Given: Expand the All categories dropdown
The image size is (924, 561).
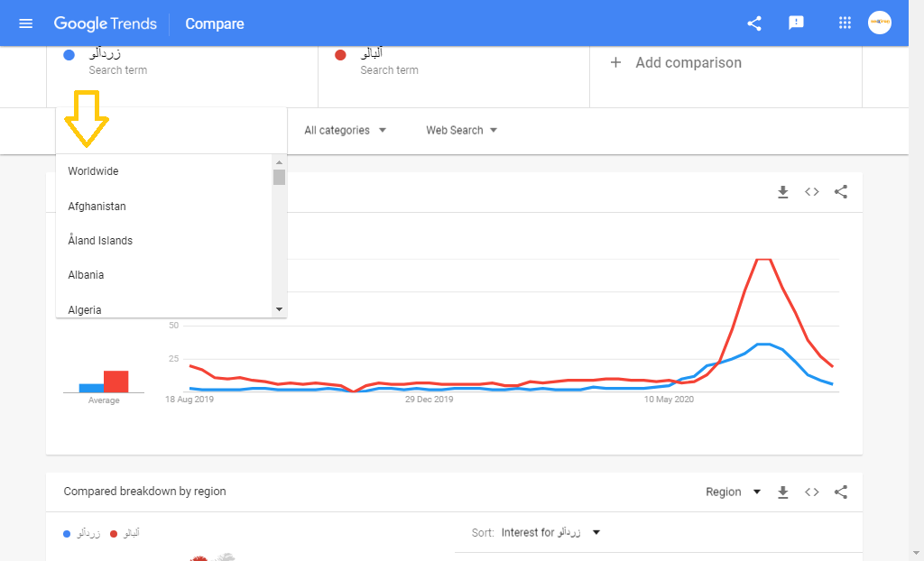Looking at the screenshot, I should (x=346, y=131).
